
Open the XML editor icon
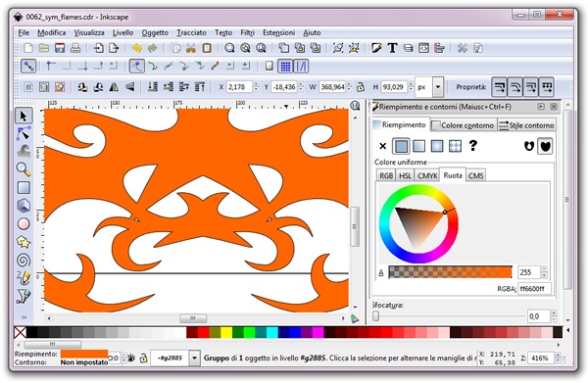[423, 48]
